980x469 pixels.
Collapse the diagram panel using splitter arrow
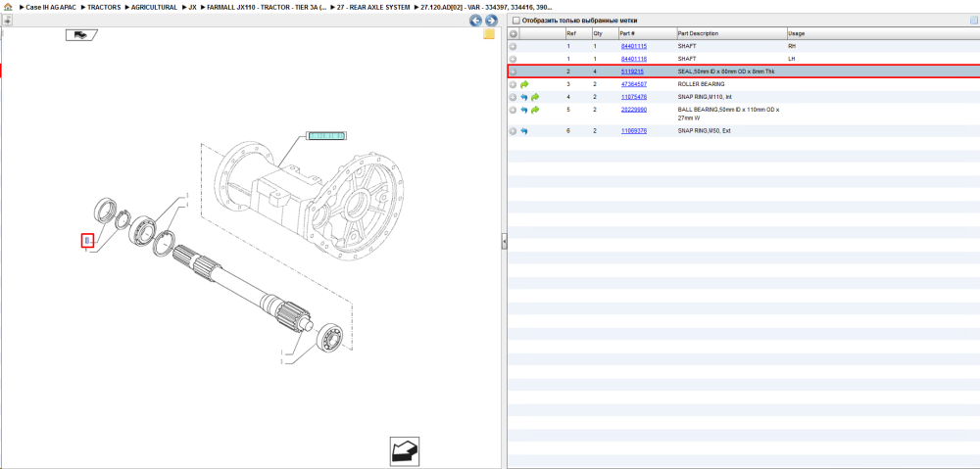coord(504,242)
